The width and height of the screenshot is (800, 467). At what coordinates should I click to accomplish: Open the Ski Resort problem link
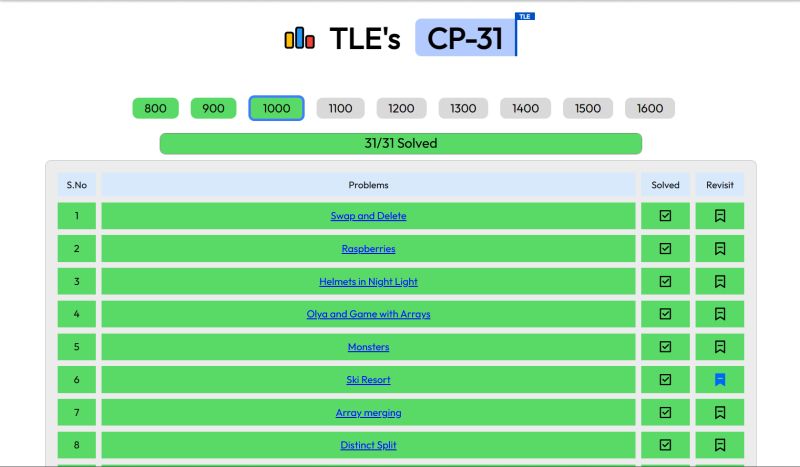click(x=368, y=380)
